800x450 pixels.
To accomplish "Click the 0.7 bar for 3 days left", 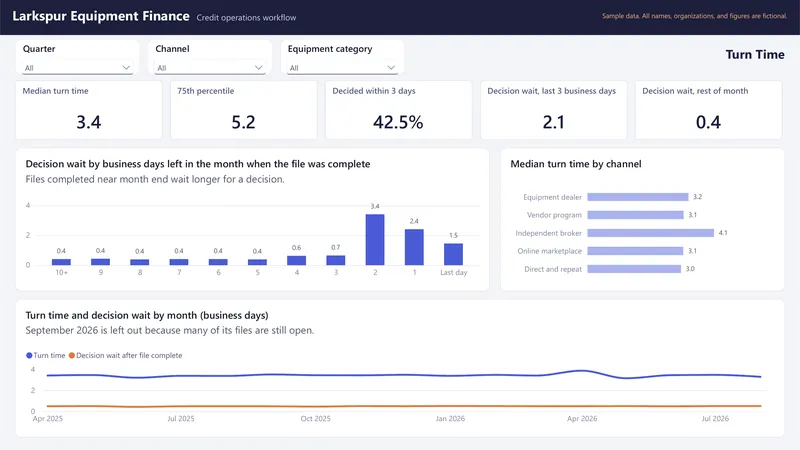I will (x=336, y=260).
